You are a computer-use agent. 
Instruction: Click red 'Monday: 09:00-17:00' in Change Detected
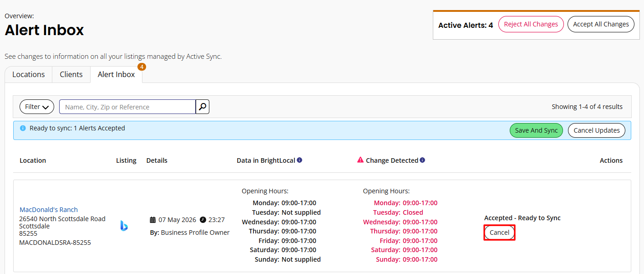[406, 203]
